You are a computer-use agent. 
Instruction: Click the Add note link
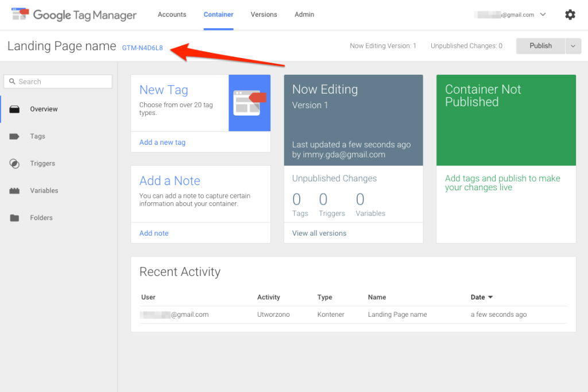[154, 233]
